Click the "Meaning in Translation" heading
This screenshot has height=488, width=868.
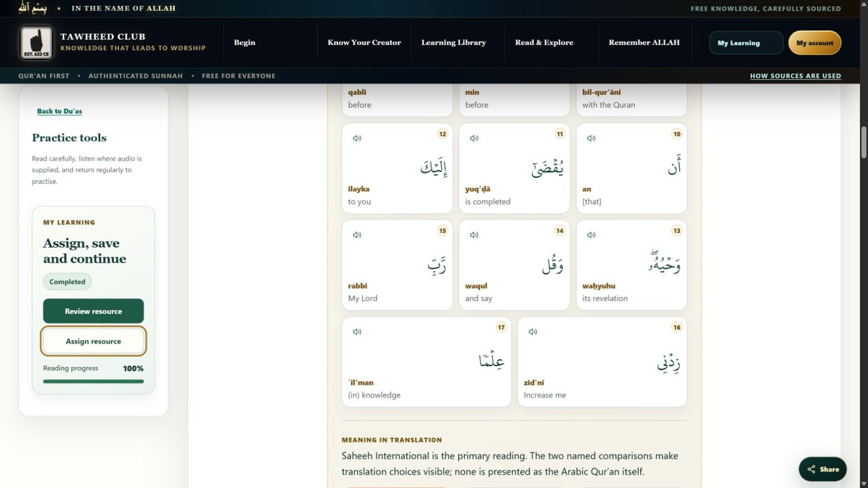coord(392,440)
